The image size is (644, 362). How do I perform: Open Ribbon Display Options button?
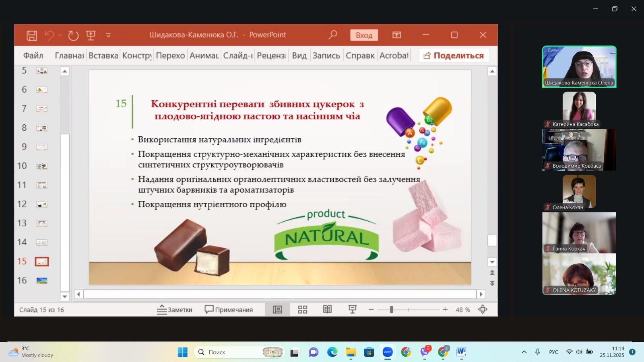397,35
